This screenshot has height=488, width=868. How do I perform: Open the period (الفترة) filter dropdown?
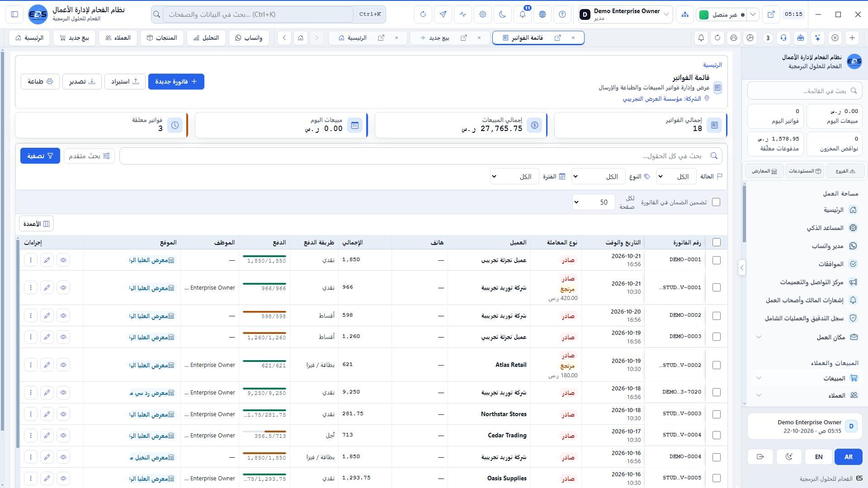click(514, 177)
